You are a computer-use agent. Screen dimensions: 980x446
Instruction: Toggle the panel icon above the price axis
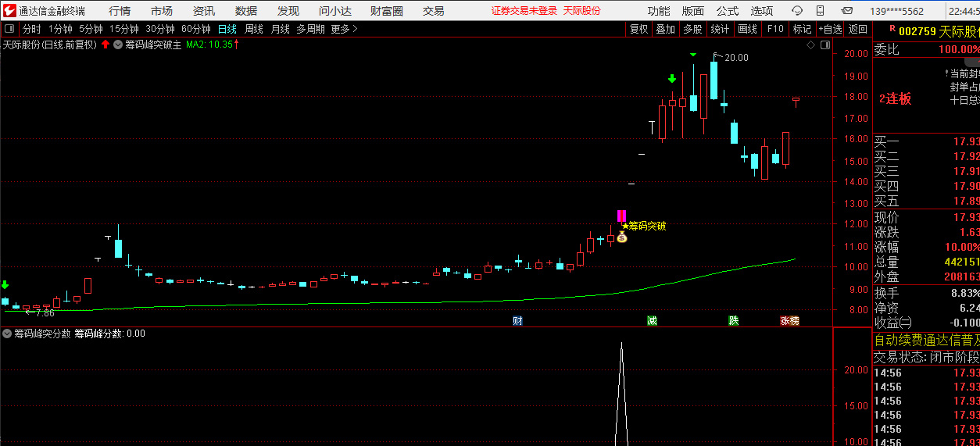click(825, 45)
